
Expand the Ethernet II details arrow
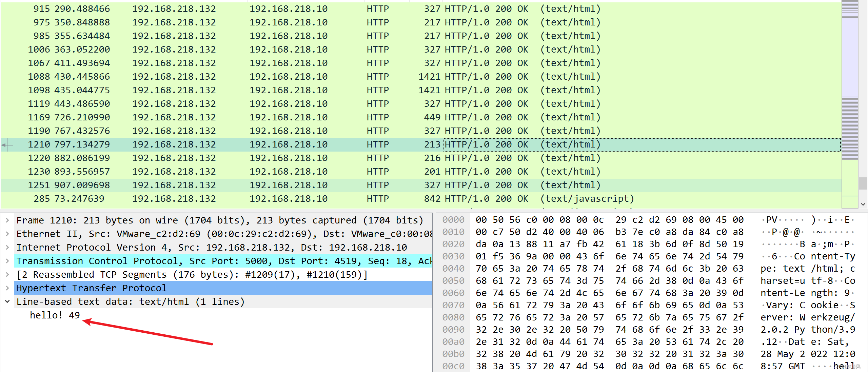[7, 234]
